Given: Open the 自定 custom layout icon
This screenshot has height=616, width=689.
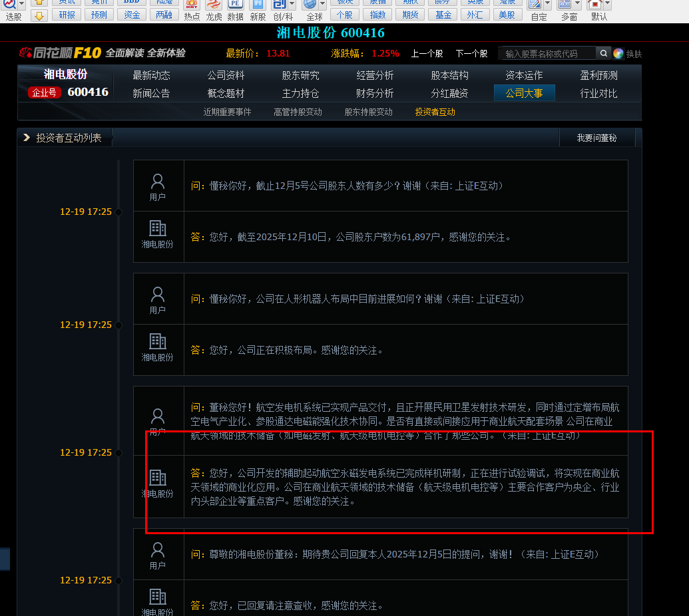Looking at the screenshot, I should click(x=535, y=5).
